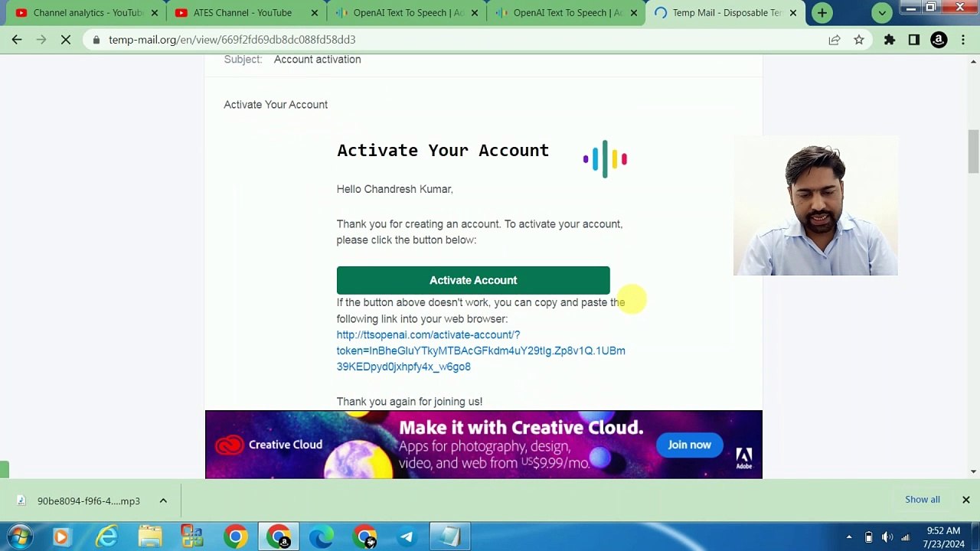The height and width of the screenshot is (551, 980).
Task: Share this page via share icon
Action: [835, 39]
